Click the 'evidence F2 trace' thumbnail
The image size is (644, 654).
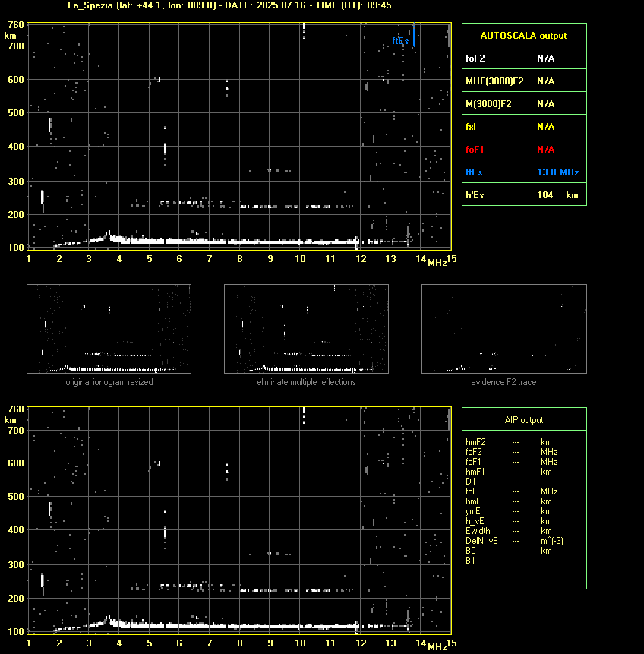click(x=504, y=329)
